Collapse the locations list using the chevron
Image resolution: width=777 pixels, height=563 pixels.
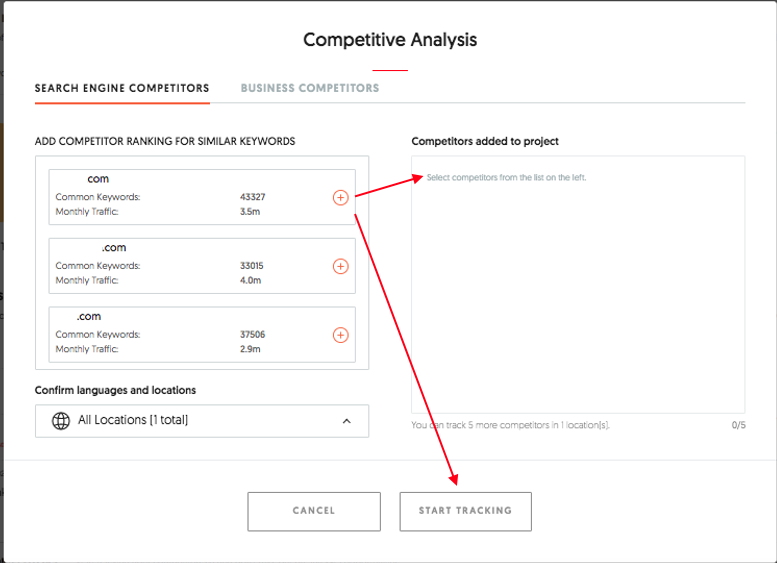(346, 421)
